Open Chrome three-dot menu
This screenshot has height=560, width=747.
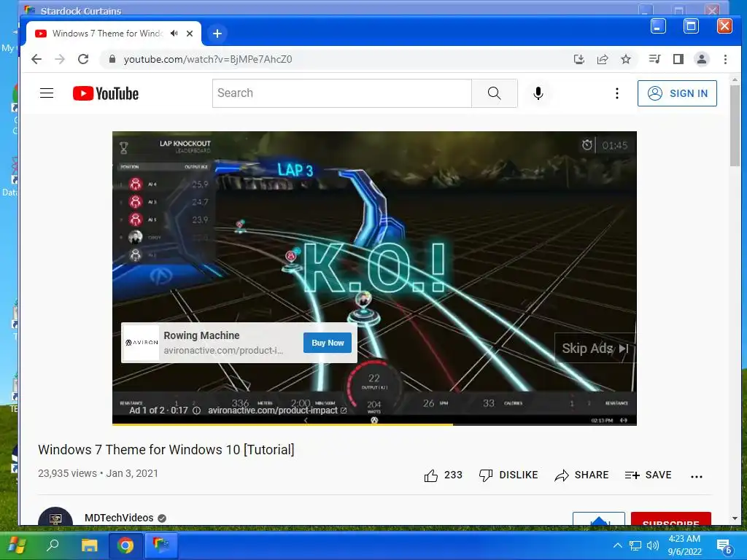point(725,59)
